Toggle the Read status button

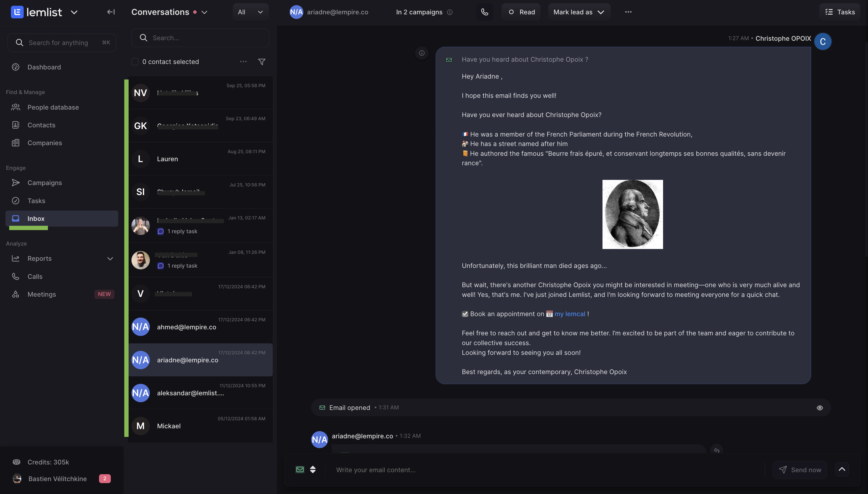tap(521, 12)
